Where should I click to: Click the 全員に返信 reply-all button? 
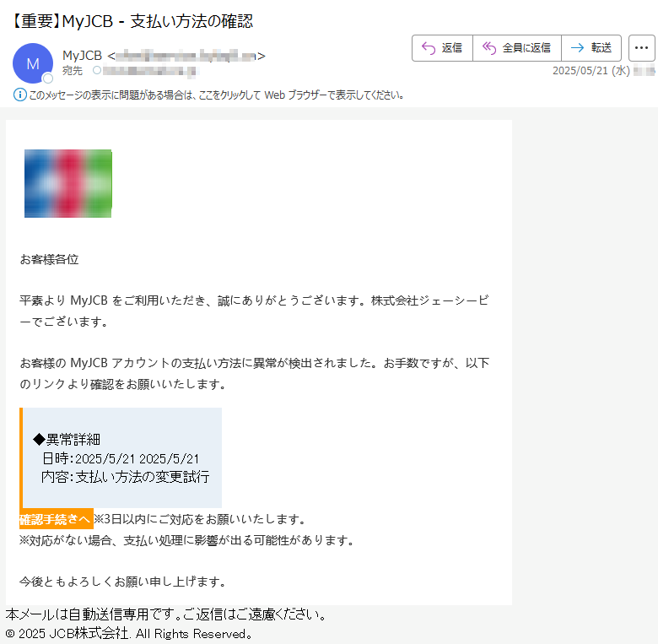(x=517, y=48)
